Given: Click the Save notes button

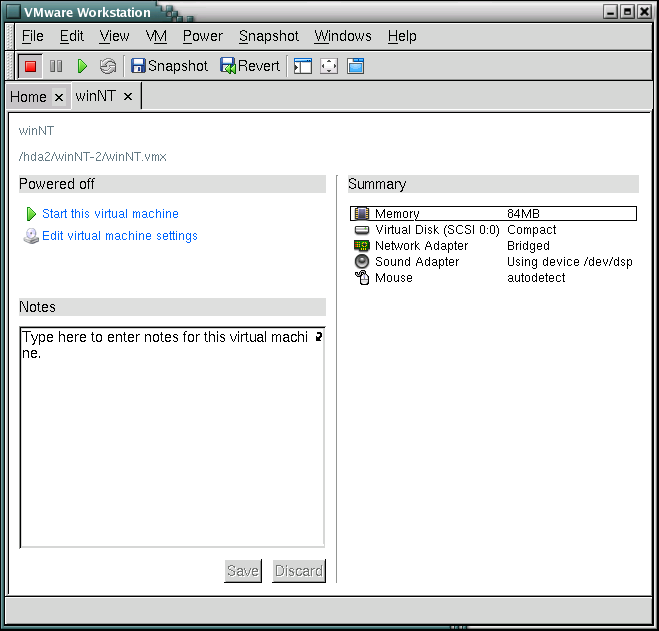Looking at the screenshot, I should (243, 571).
